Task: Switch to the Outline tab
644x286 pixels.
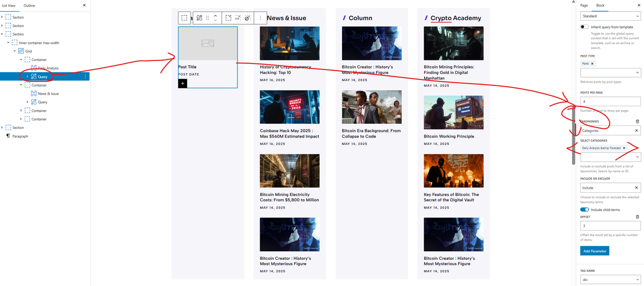Action: 29,6
